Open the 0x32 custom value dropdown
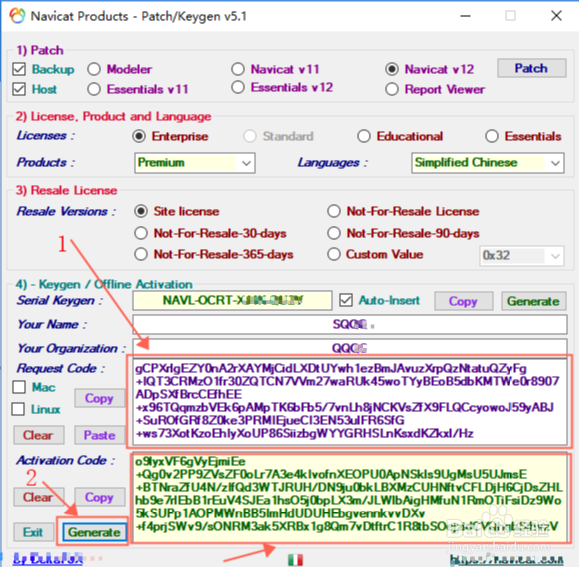582x567 pixels. (x=522, y=256)
